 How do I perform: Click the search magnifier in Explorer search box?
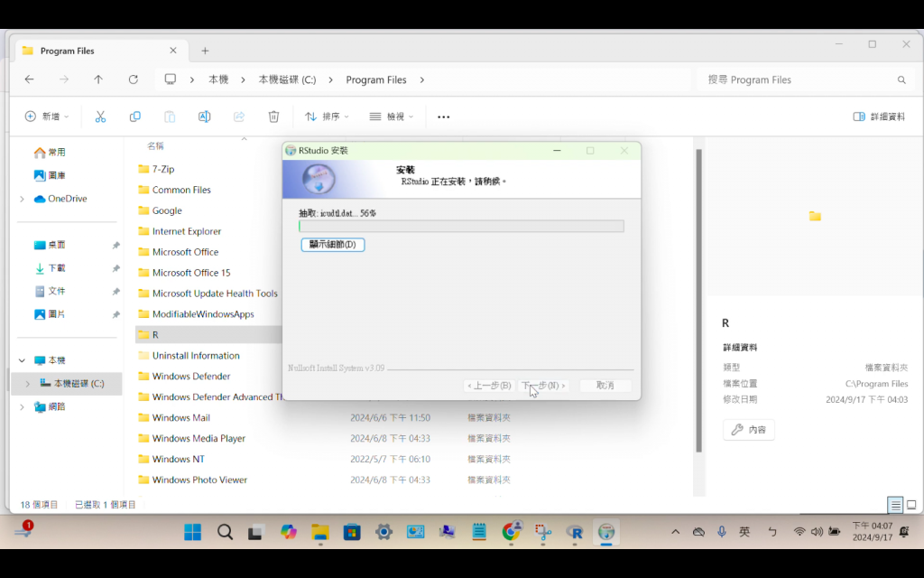click(901, 79)
